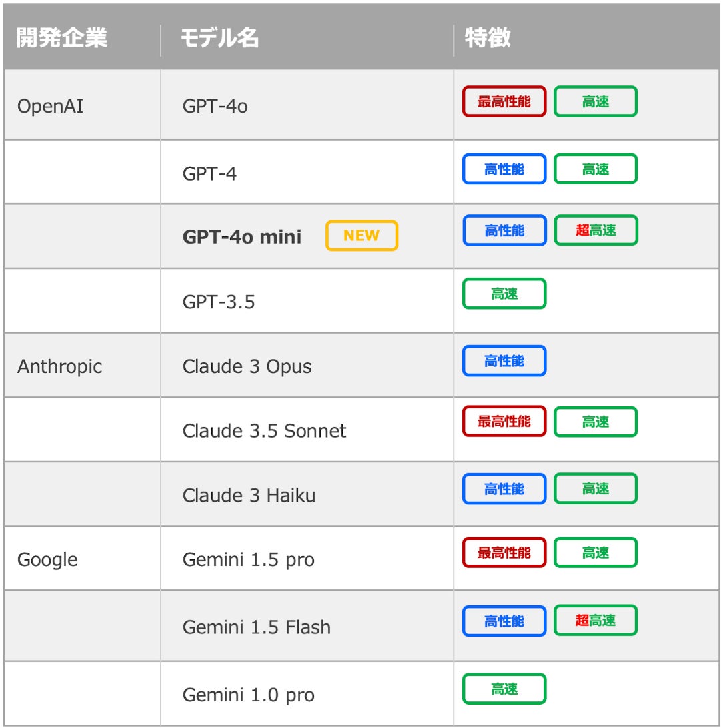The height and width of the screenshot is (728, 721).
Task: Click the 最高性能 badge for Gemini 1.5 pro
Action: 504,553
